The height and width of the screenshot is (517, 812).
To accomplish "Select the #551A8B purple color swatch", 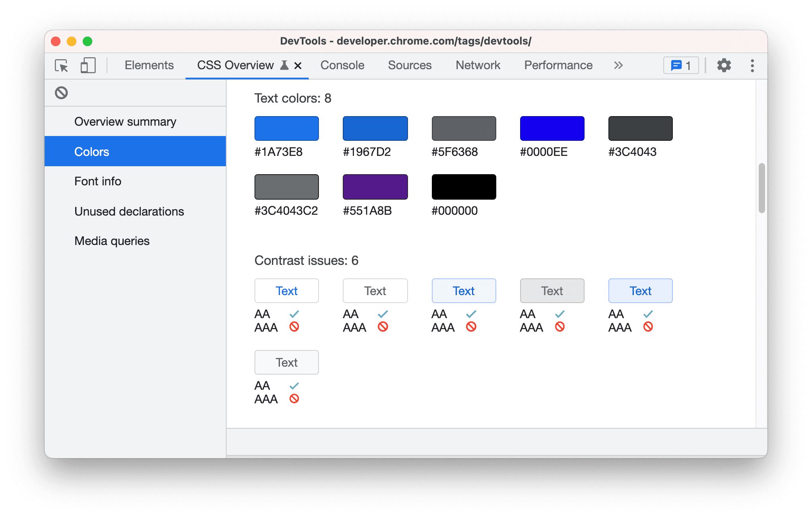I will 375,187.
